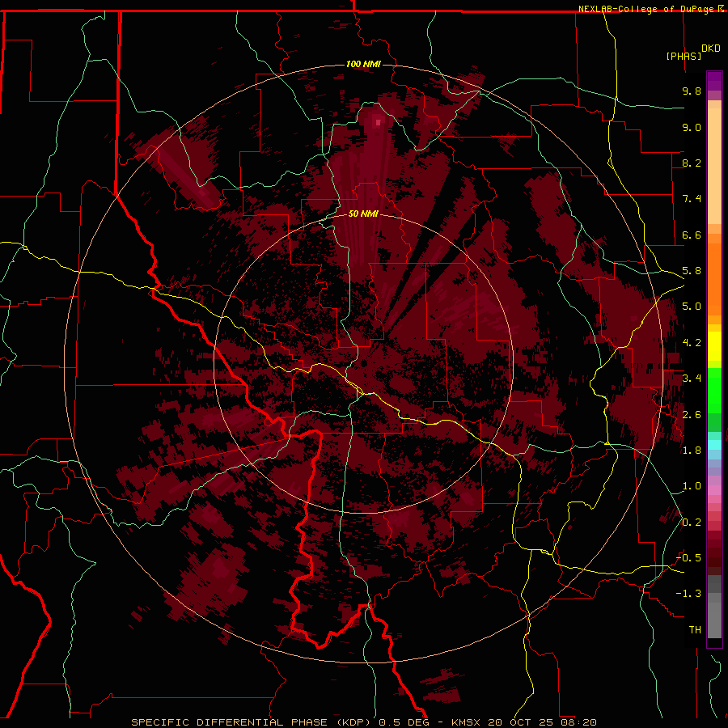
Task: Click the 7.4 scale value
Action: coord(692,199)
